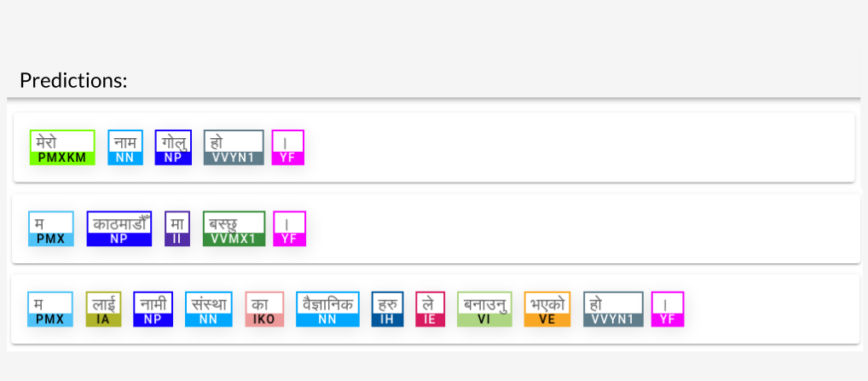Image resolution: width=868 pixels, height=381 pixels.
Task: Select the नाम token tagged NN
Action: pos(125,147)
